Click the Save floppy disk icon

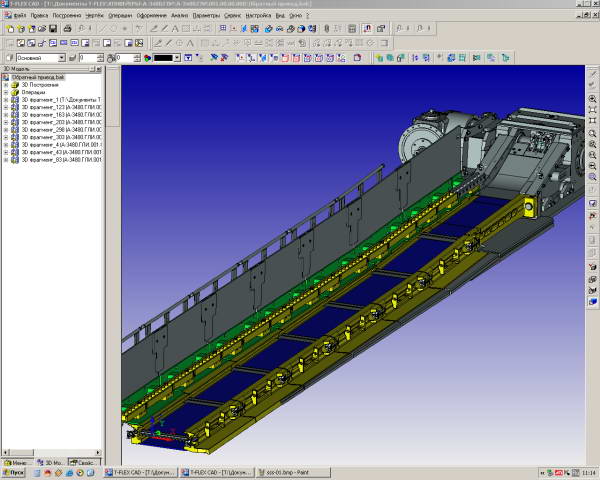[x=53, y=29]
